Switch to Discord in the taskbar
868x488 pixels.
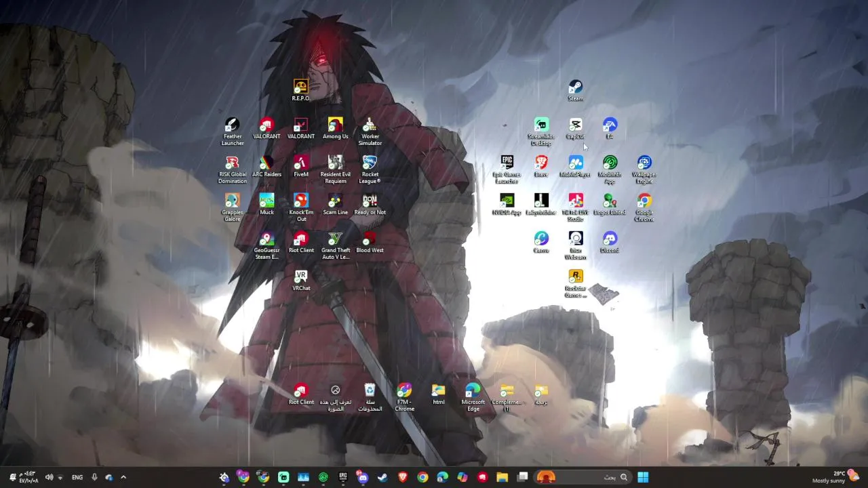tap(363, 477)
